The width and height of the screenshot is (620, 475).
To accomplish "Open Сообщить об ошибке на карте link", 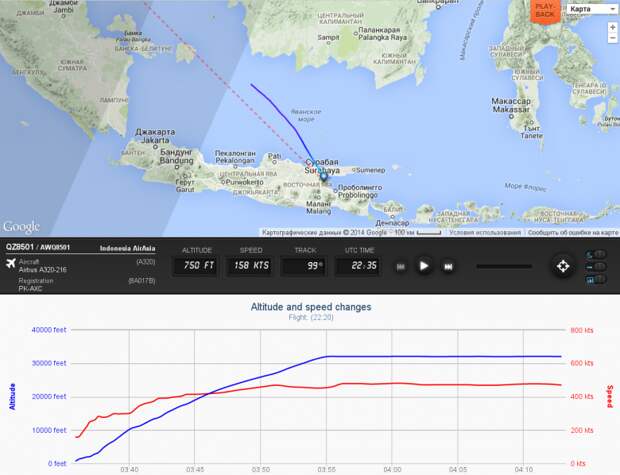I will (573, 233).
